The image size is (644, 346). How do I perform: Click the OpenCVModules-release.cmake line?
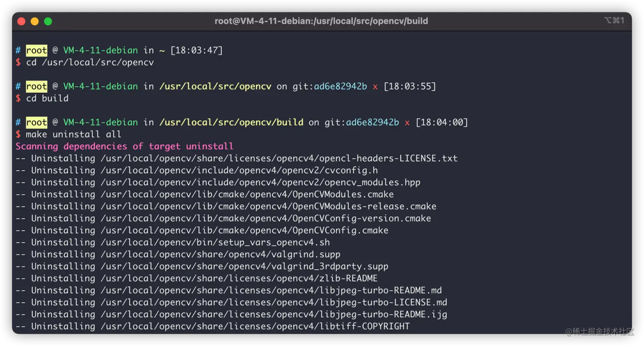coord(226,206)
